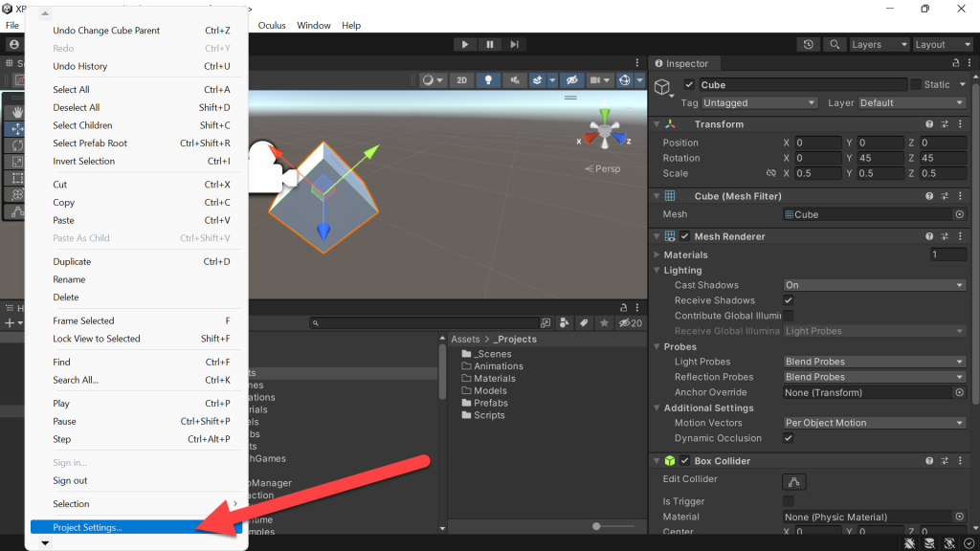The width and height of the screenshot is (980, 551).
Task: Toggle Contribute Global Illumination checkbox
Action: pyautogui.click(x=789, y=316)
